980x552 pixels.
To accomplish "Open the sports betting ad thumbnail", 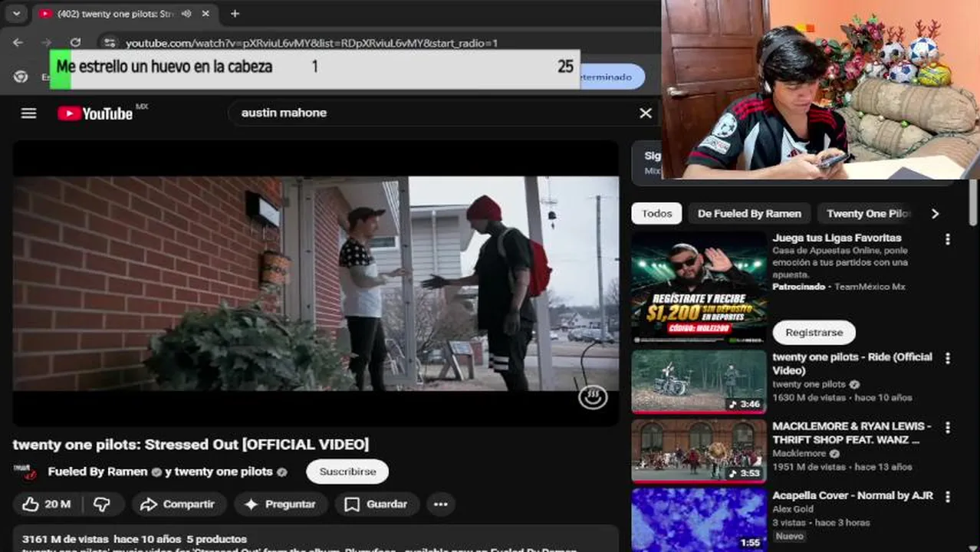I will coord(699,287).
